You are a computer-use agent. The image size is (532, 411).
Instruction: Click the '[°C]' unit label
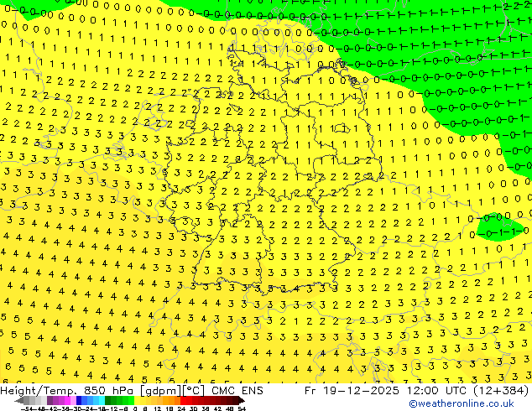[194, 391]
